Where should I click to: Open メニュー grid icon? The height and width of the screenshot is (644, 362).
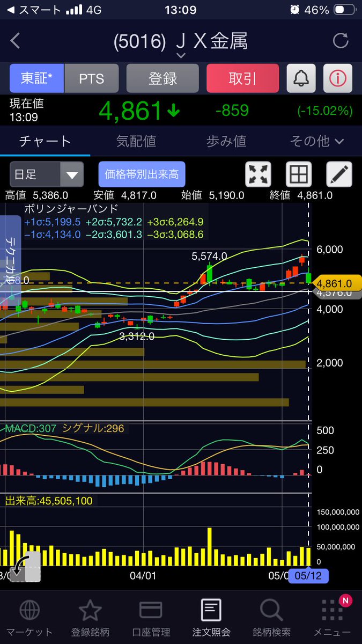pos(333,610)
